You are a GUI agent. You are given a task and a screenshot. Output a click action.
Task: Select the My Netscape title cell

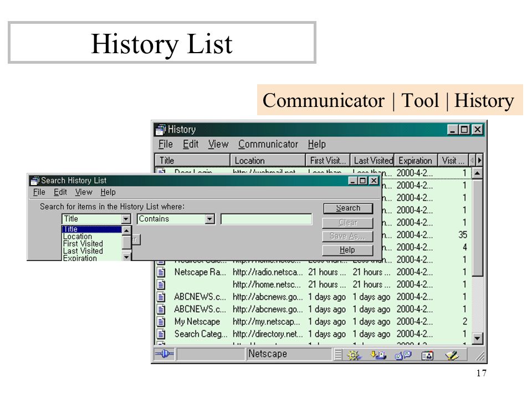pyautogui.click(x=197, y=321)
